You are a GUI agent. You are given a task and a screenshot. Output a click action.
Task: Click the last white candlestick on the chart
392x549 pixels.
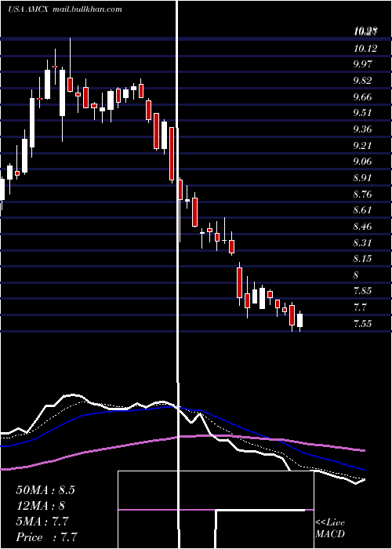coord(299,320)
